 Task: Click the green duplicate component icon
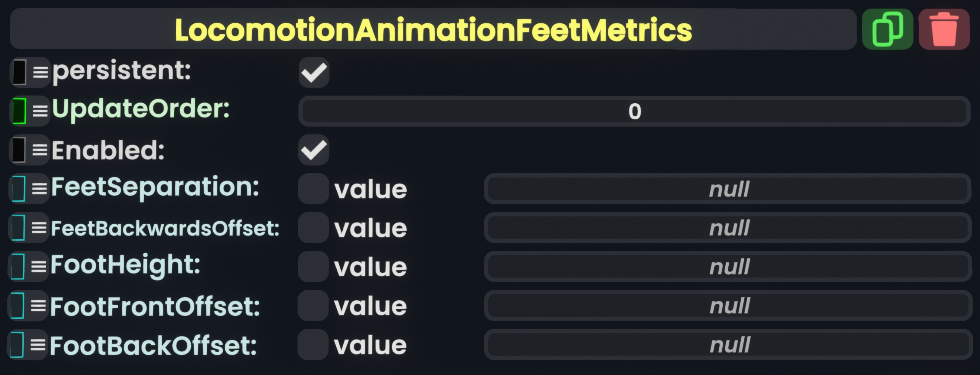coord(887,29)
